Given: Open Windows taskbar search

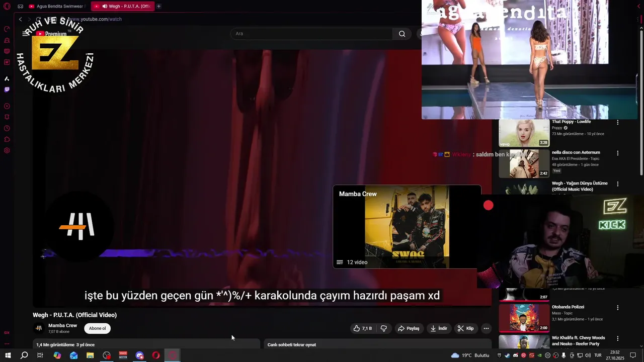Looking at the screenshot, I should pos(24,355).
